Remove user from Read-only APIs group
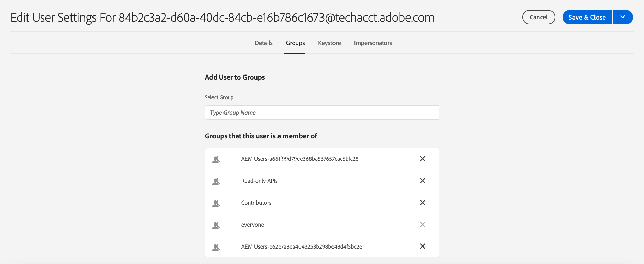The height and width of the screenshot is (264, 644). [x=423, y=181]
